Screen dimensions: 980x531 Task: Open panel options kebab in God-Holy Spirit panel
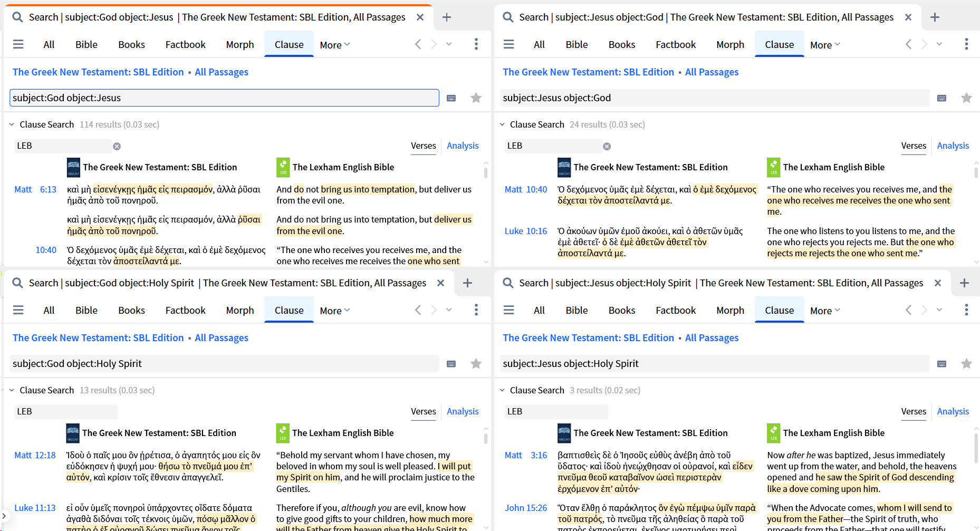[x=476, y=310]
